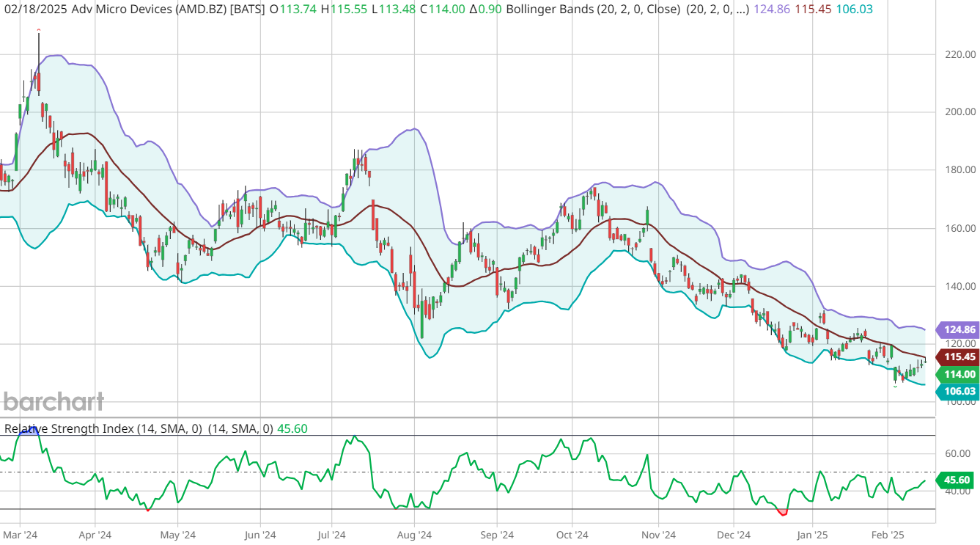Click the Sep '24 date axis label

[x=496, y=535]
